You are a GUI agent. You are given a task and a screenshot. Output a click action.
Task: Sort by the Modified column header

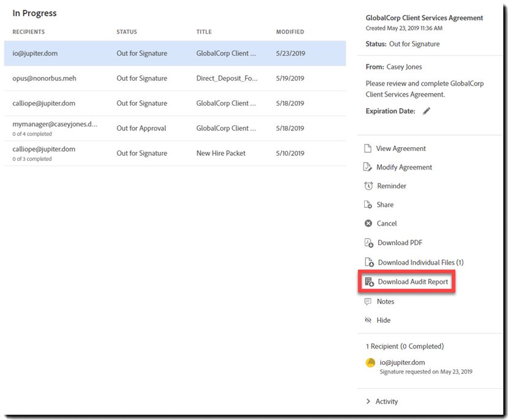pyautogui.click(x=290, y=32)
